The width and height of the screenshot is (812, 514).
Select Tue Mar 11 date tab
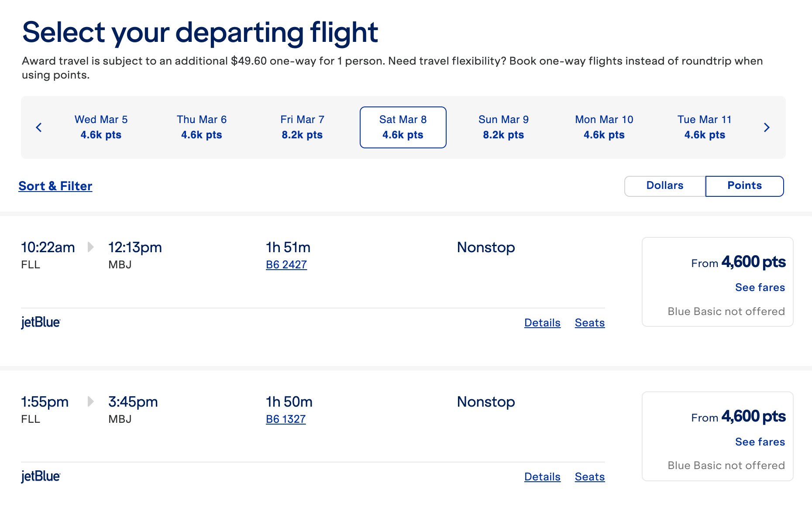(705, 127)
